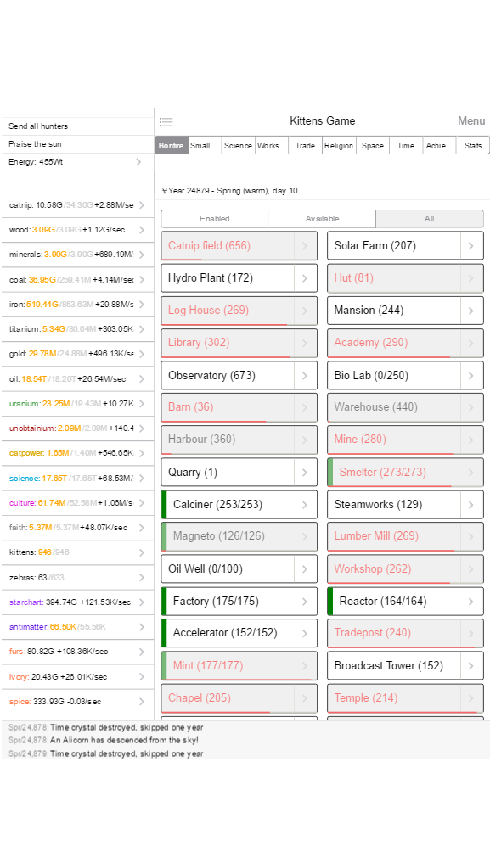Open the Stats tab

click(x=473, y=146)
